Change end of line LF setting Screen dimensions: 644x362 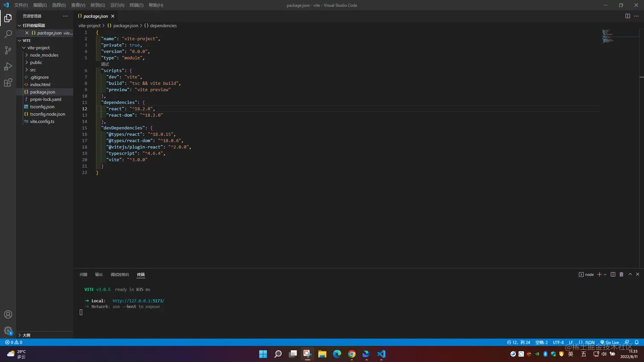pyautogui.click(x=571, y=342)
